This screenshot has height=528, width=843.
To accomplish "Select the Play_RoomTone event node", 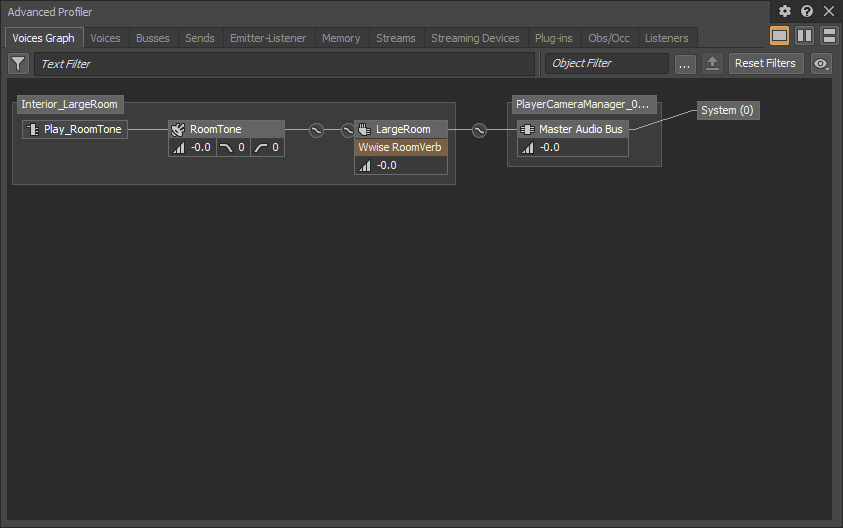I will pos(75,130).
